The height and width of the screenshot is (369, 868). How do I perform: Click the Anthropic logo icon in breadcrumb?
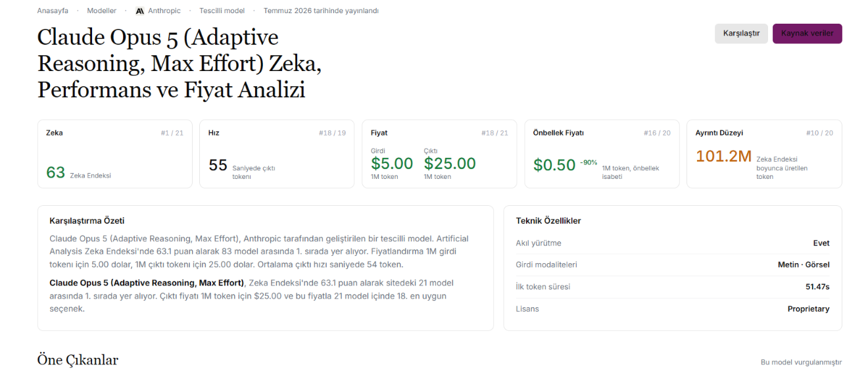click(x=139, y=11)
